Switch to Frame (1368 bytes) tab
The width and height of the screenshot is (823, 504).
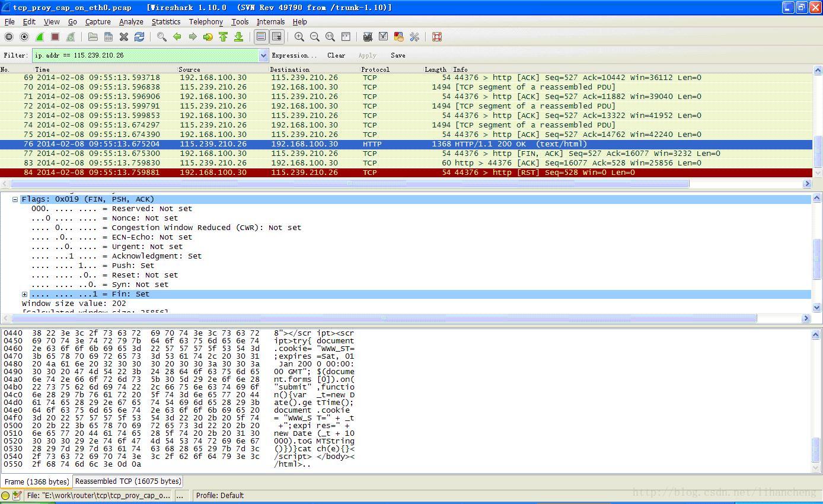tap(37, 481)
